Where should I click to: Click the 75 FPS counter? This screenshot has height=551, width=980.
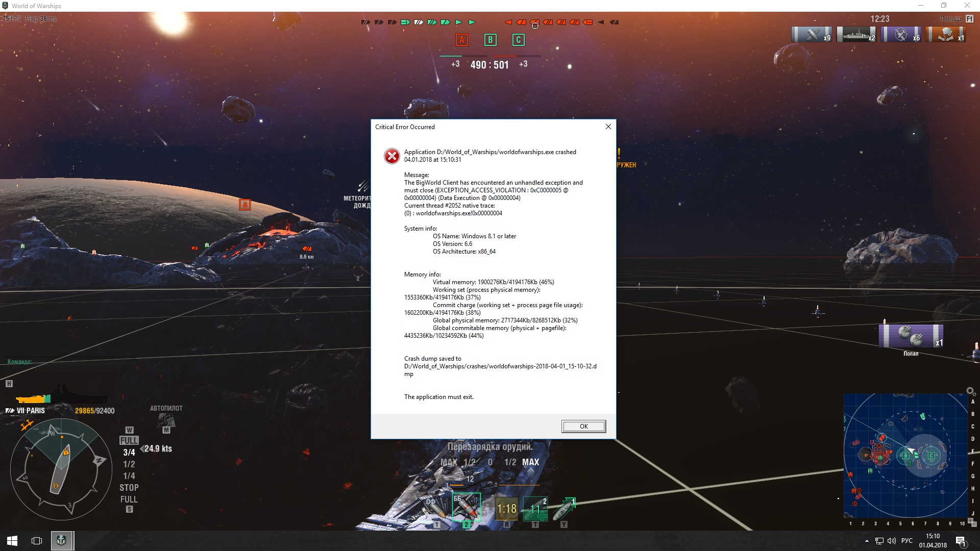point(11,19)
